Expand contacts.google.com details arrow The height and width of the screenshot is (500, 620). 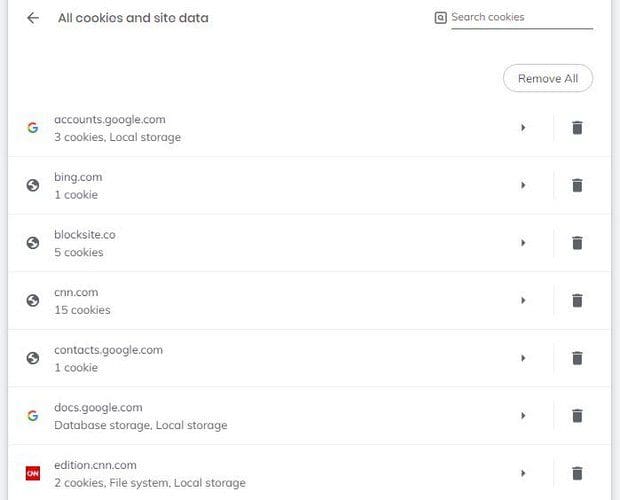tap(523, 358)
